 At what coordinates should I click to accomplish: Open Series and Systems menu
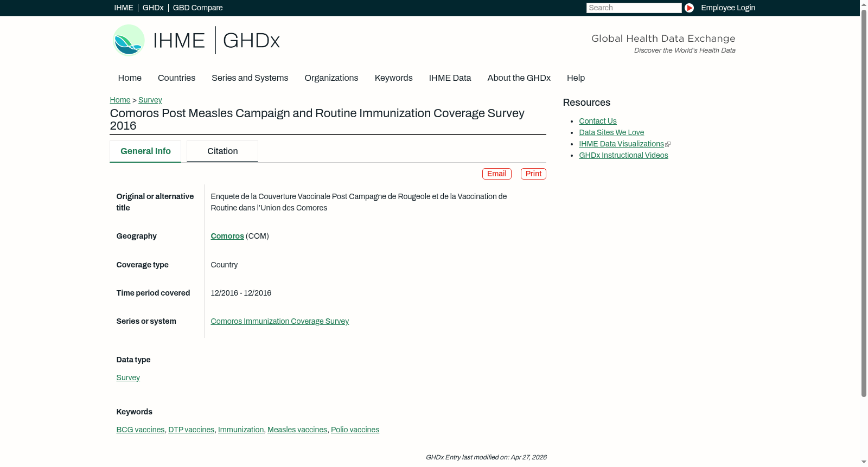click(250, 78)
